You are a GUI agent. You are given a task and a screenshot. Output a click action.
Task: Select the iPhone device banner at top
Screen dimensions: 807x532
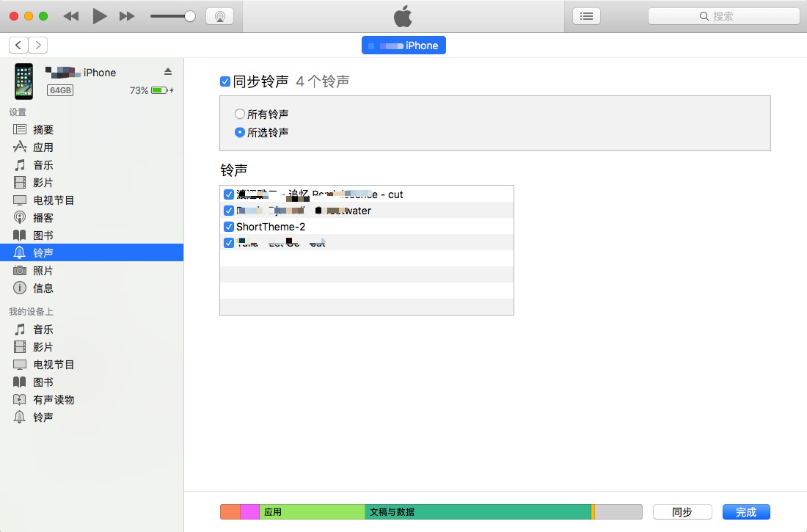[403, 45]
